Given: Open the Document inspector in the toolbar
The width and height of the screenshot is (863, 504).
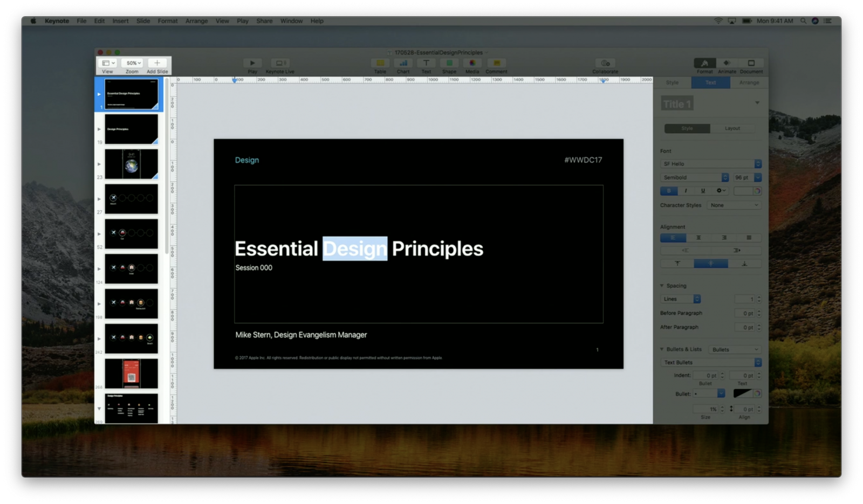Looking at the screenshot, I should tap(751, 63).
